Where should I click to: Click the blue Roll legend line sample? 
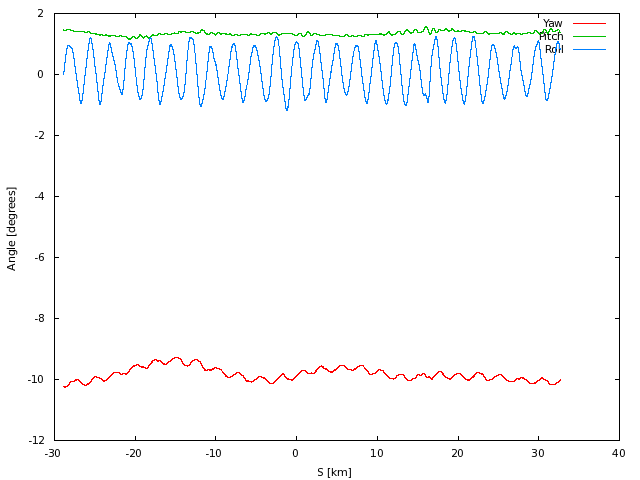pos(589,49)
